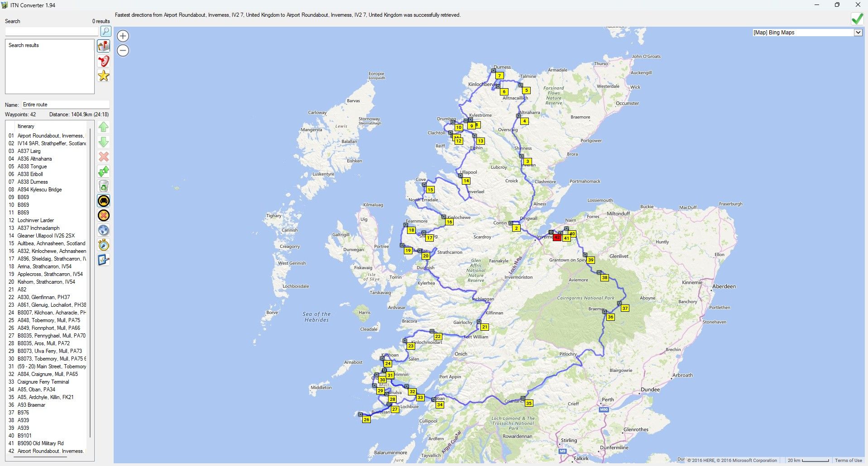The image size is (868, 466).
Task: Confirm with the green checkmark button
Action: 857,19
